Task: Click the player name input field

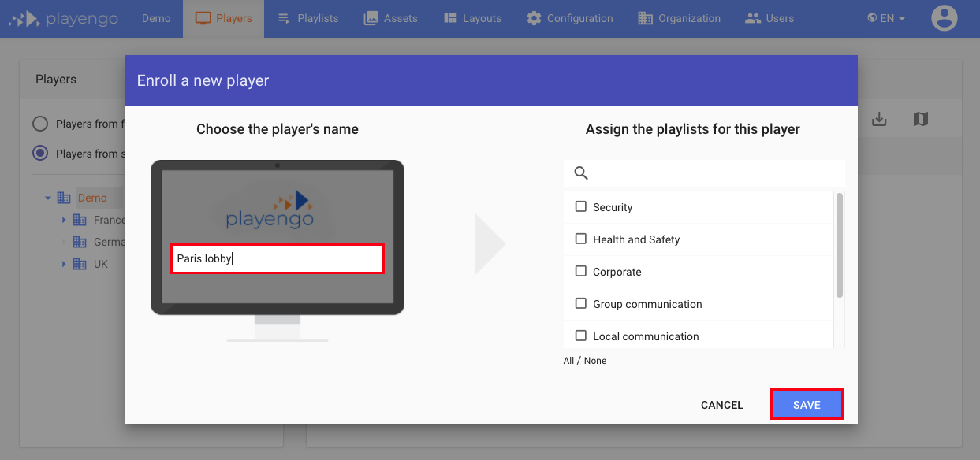Action: coord(277,258)
